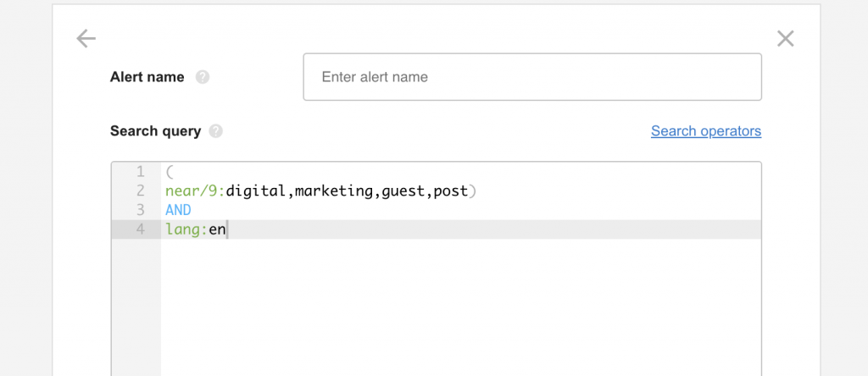
Task: Click the back arrow icon
Action: tap(86, 38)
